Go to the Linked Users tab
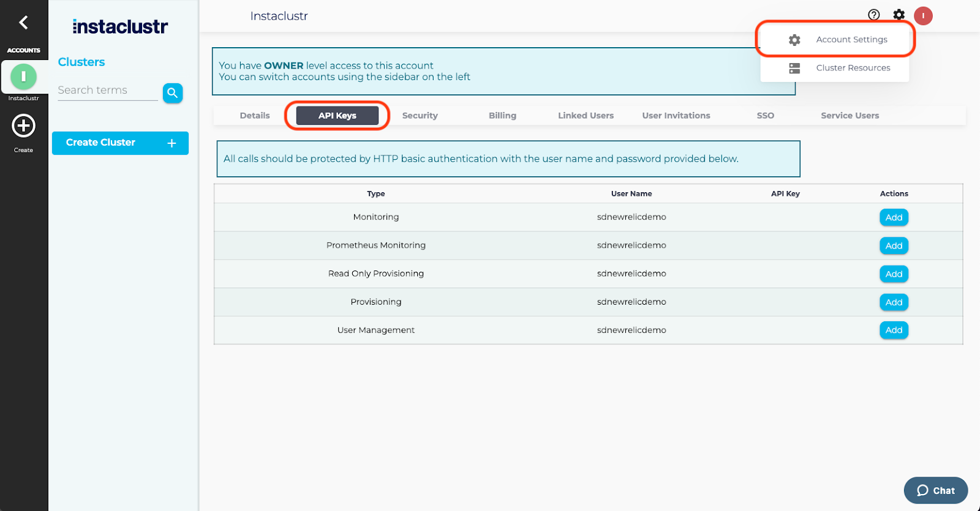This screenshot has height=511, width=980. coord(586,116)
